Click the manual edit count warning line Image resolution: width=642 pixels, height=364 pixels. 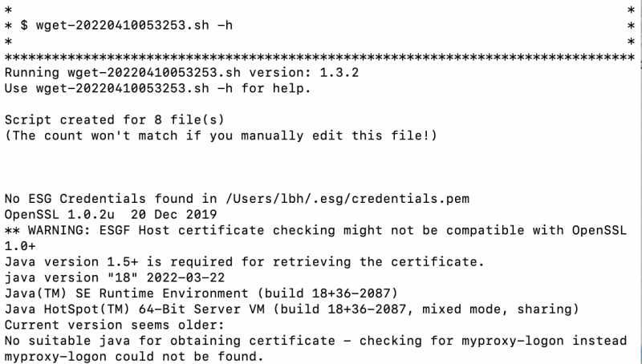[x=221, y=135]
